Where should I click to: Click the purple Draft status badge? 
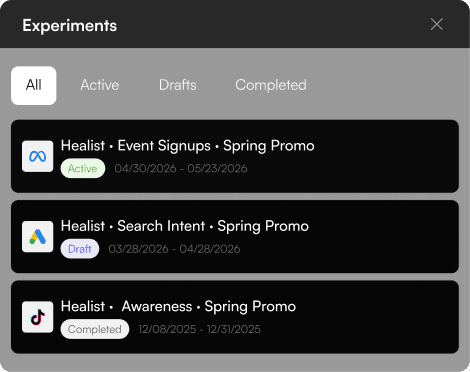pyautogui.click(x=80, y=249)
